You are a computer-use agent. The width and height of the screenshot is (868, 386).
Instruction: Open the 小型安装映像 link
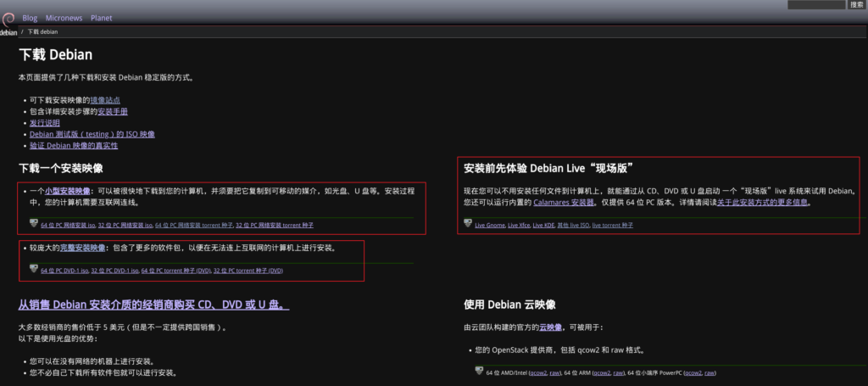(68, 191)
